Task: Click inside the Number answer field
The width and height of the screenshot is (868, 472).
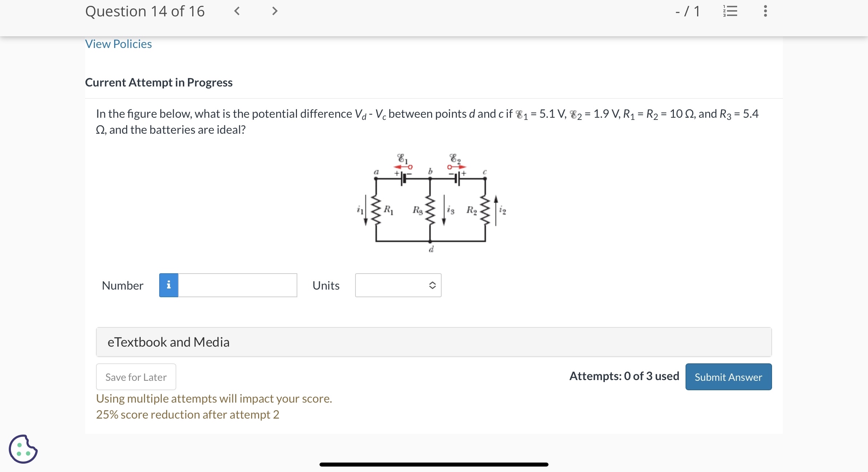Action: [236, 286]
